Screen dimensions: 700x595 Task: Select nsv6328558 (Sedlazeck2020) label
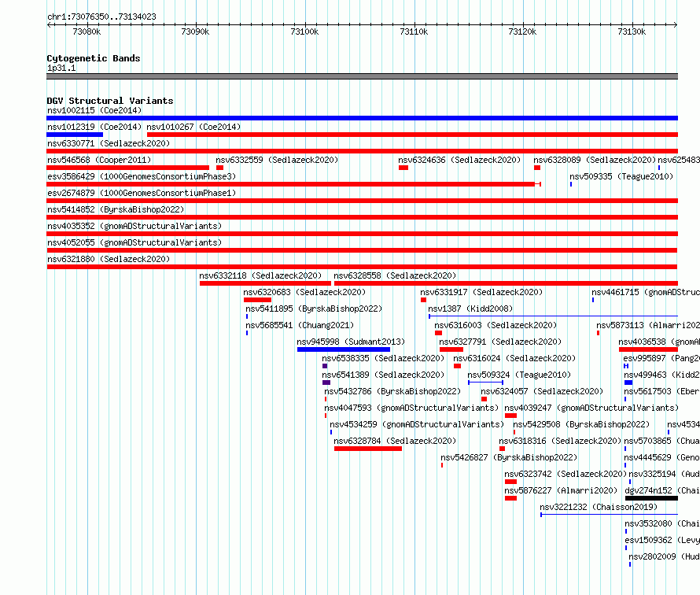[395, 275]
